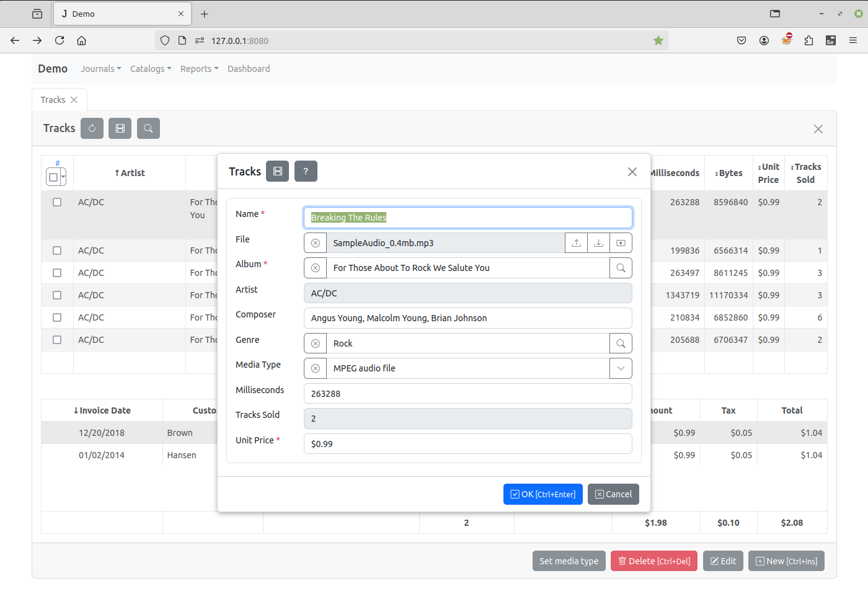The width and height of the screenshot is (868, 612).
Task: Sort by the Tracks Sold column
Action: pos(805,173)
